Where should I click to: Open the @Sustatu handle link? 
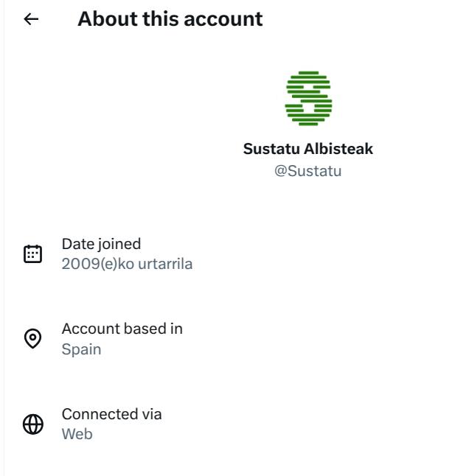coord(308,172)
